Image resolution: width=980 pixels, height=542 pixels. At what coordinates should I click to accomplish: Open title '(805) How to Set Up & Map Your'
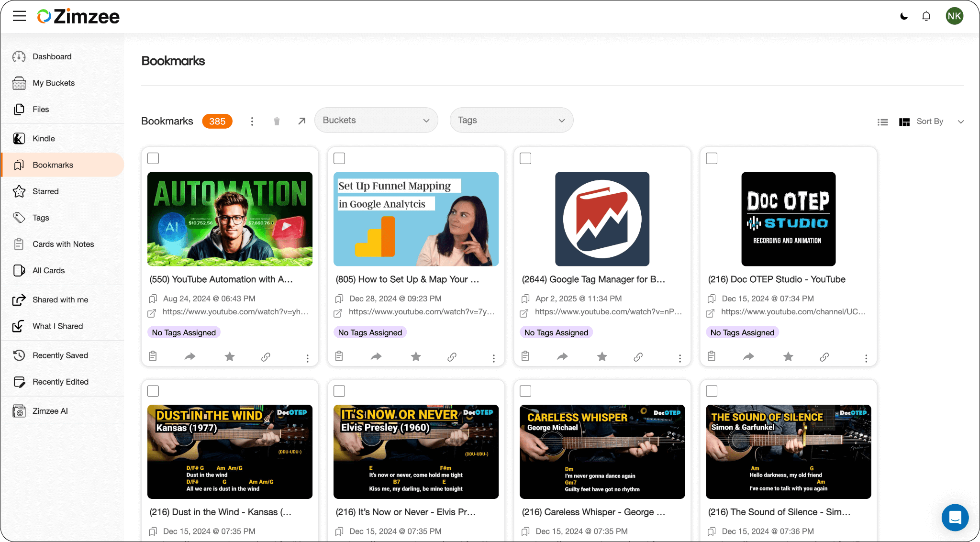coord(407,279)
